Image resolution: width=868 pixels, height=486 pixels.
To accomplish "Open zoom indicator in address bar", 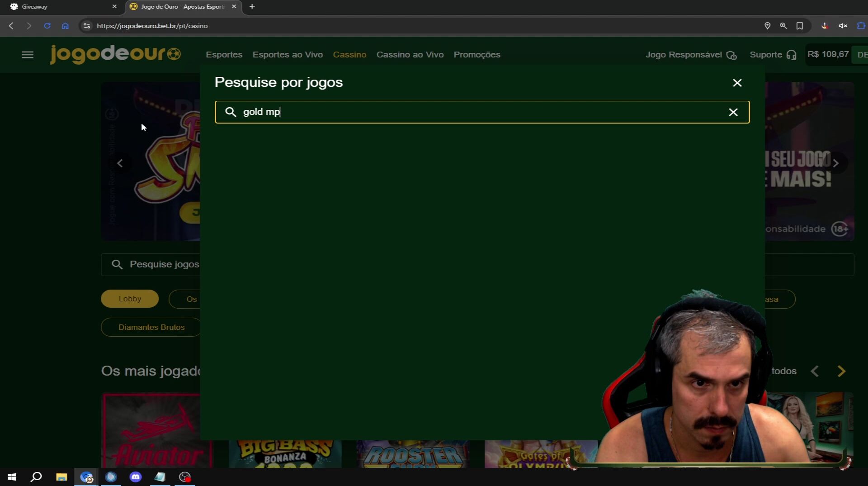I will pyautogui.click(x=783, y=26).
